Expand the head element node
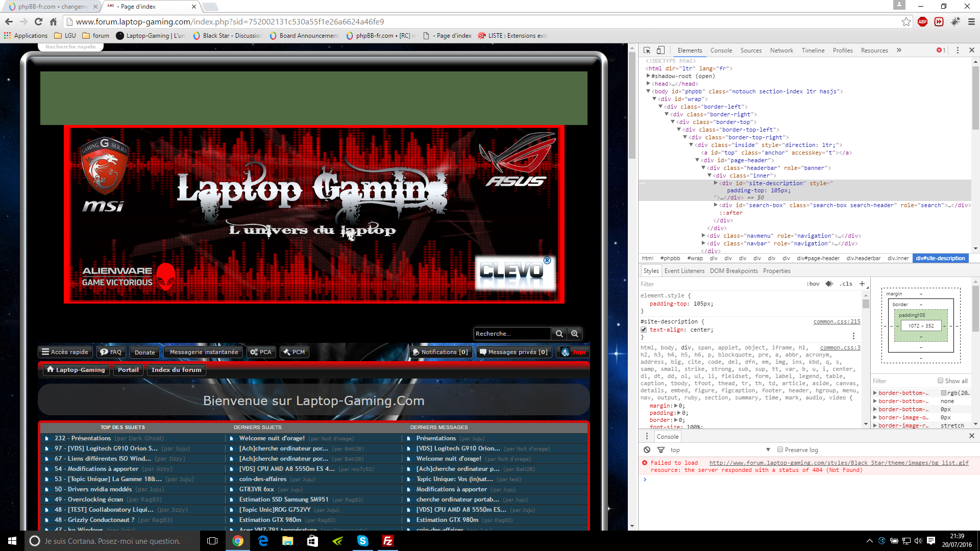 click(x=648, y=84)
